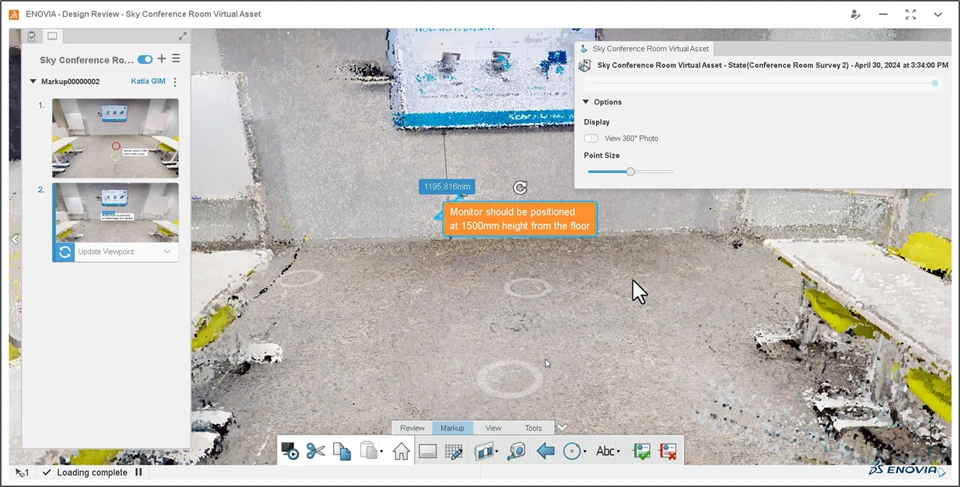Adjust the Point Size slider
Screen dimensions: 960x487
tap(630, 172)
